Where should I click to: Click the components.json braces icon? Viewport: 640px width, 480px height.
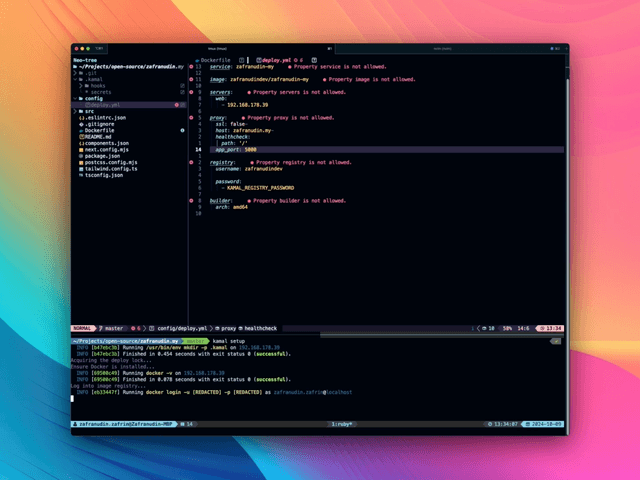[81, 143]
